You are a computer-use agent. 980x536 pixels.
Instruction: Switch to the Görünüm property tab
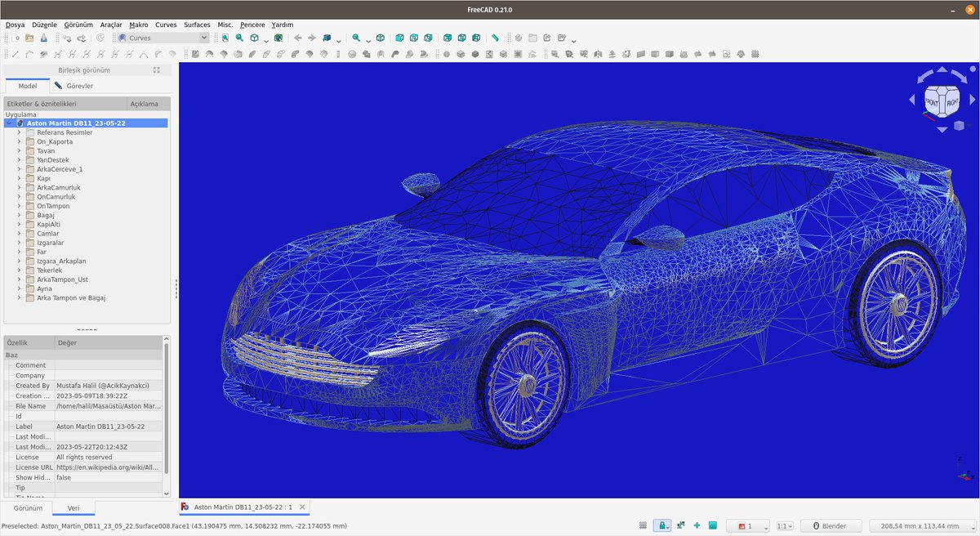coord(28,508)
